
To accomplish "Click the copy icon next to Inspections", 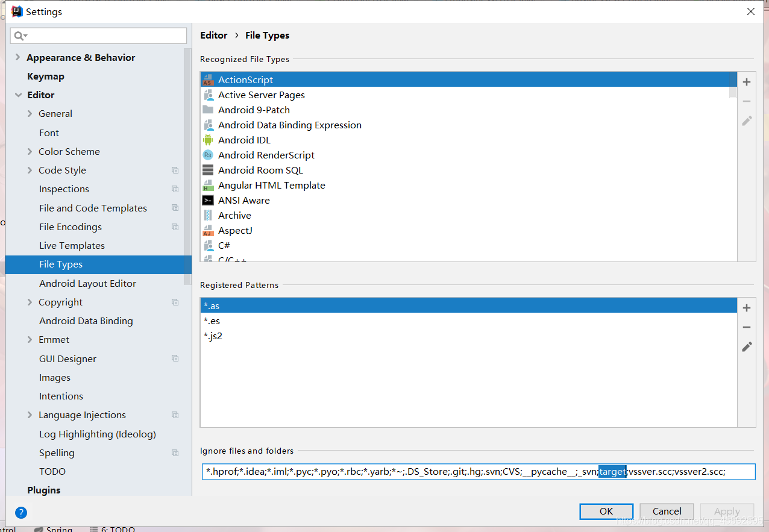I will [175, 189].
